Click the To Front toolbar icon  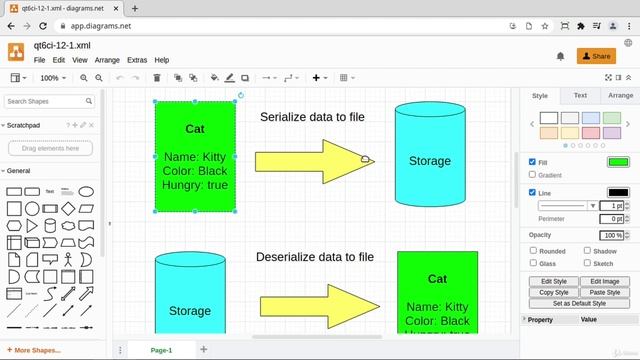tap(178, 78)
